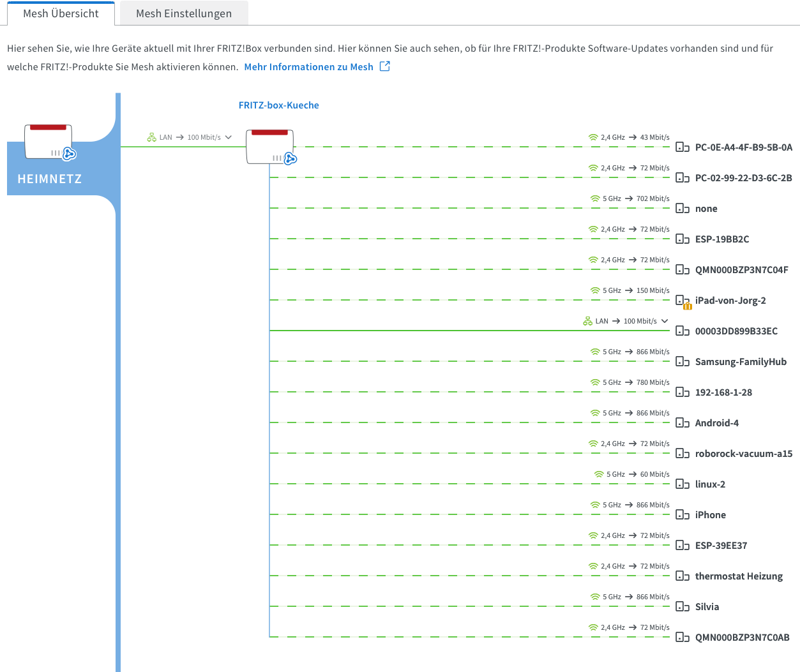
Task: Select the device name 192-168-1-28
Action: click(x=723, y=392)
